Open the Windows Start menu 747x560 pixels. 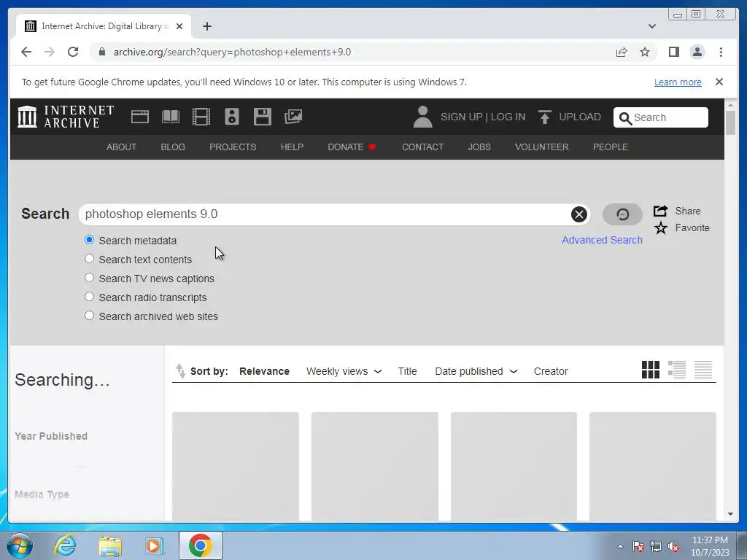20,545
